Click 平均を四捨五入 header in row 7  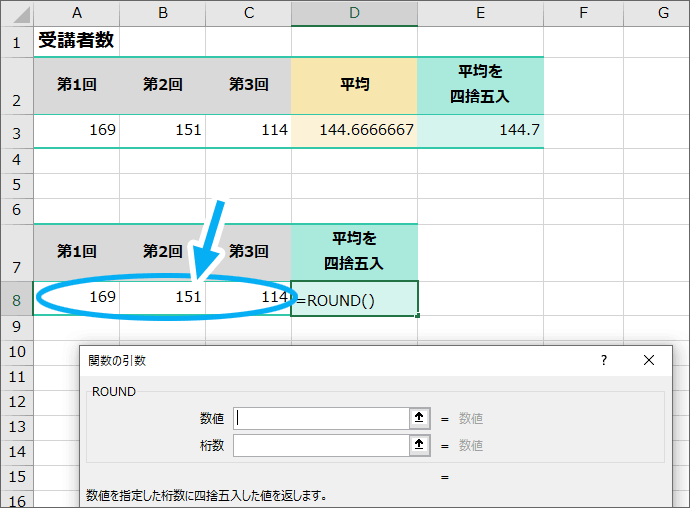[x=354, y=253]
